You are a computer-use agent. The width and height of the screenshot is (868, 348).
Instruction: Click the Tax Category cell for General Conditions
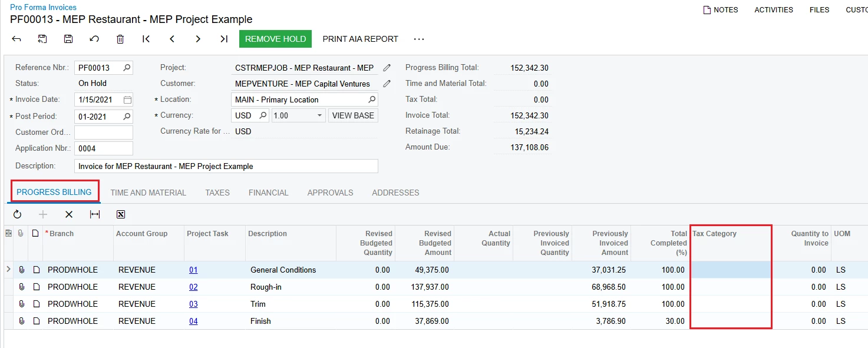(x=731, y=270)
